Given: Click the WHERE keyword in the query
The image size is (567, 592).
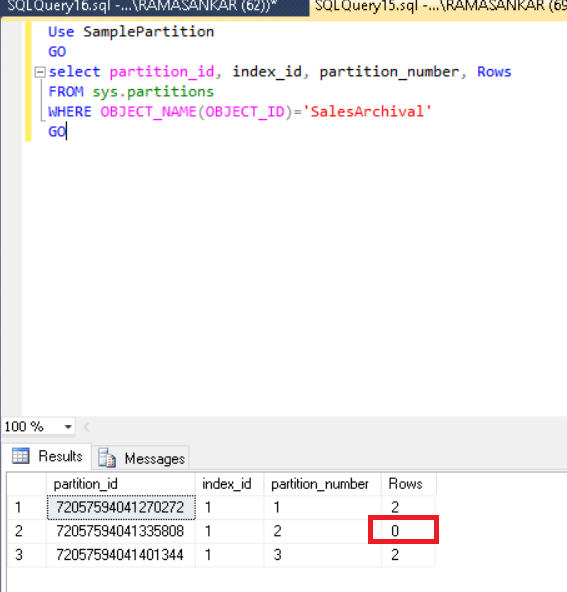Looking at the screenshot, I should click(x=70, y=112).
